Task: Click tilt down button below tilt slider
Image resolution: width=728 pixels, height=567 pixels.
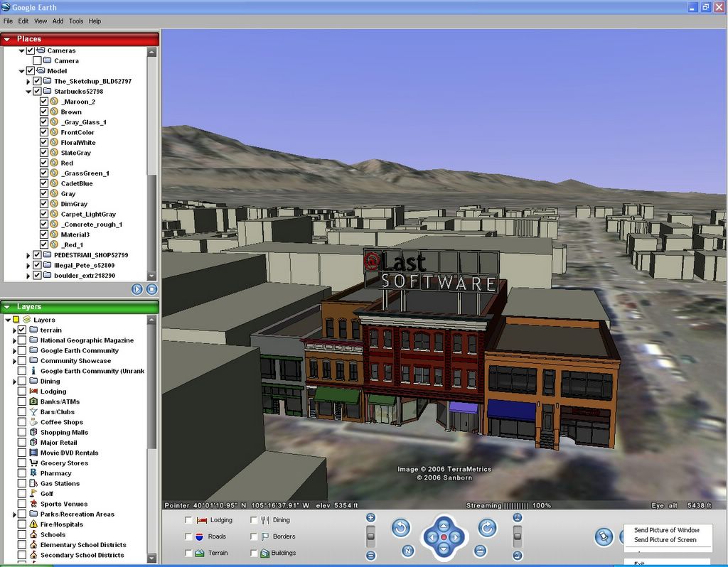Action: (518, 555)
